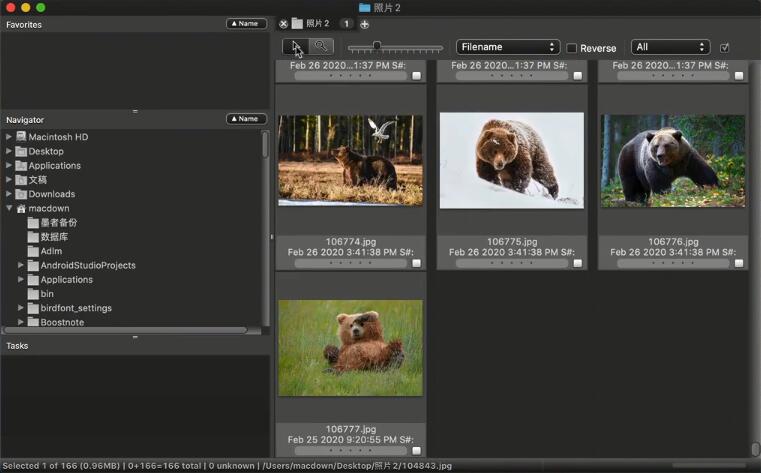The width and height of the screenshot is (761, 473).
Task: Expand the AndroidStudioProjects tree node
Action: click(x=20, y=265)
